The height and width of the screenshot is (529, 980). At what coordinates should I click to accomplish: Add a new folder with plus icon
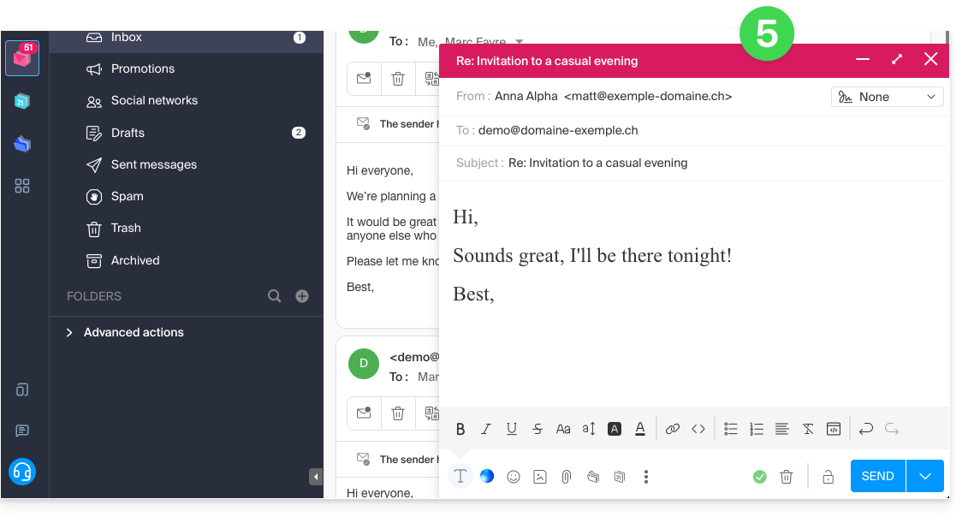[x=302, y=296]
